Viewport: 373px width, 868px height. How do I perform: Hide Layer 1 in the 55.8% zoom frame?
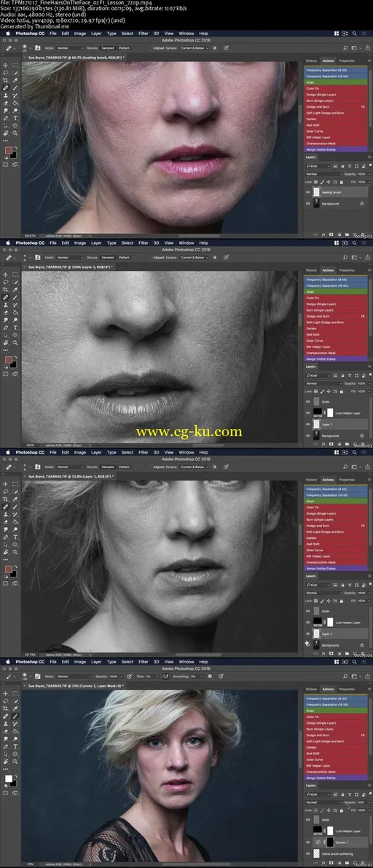click(307, 634)
